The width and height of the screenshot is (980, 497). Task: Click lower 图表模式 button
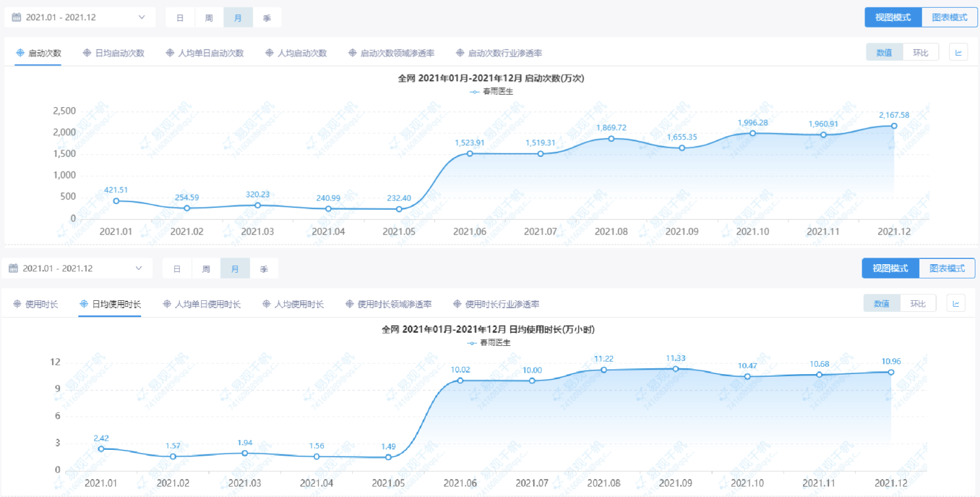coord(947,268)
